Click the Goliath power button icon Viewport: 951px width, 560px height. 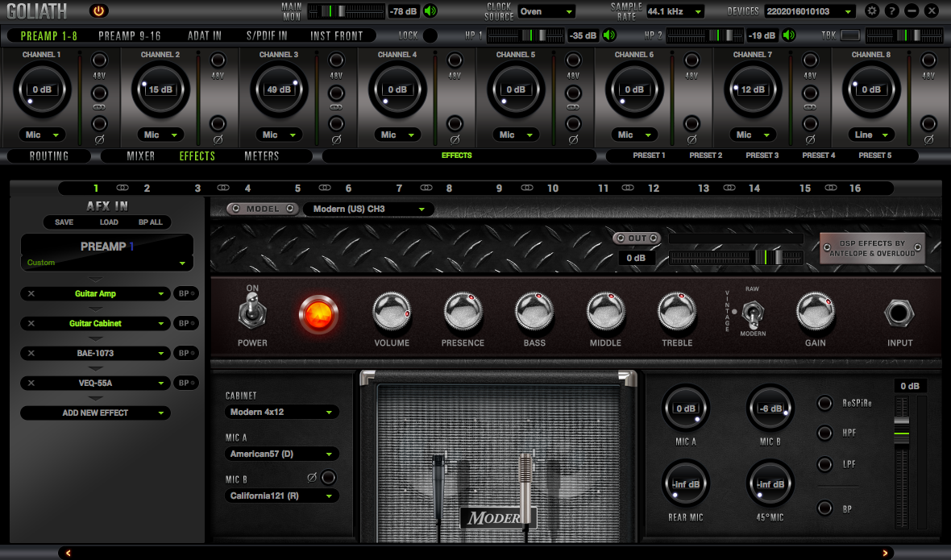98,11
